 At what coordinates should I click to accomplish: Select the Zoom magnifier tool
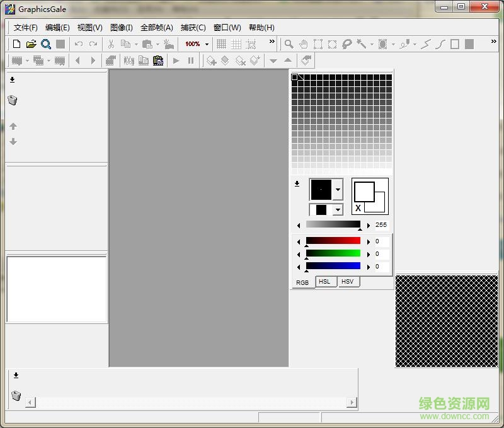coord(288,44)
